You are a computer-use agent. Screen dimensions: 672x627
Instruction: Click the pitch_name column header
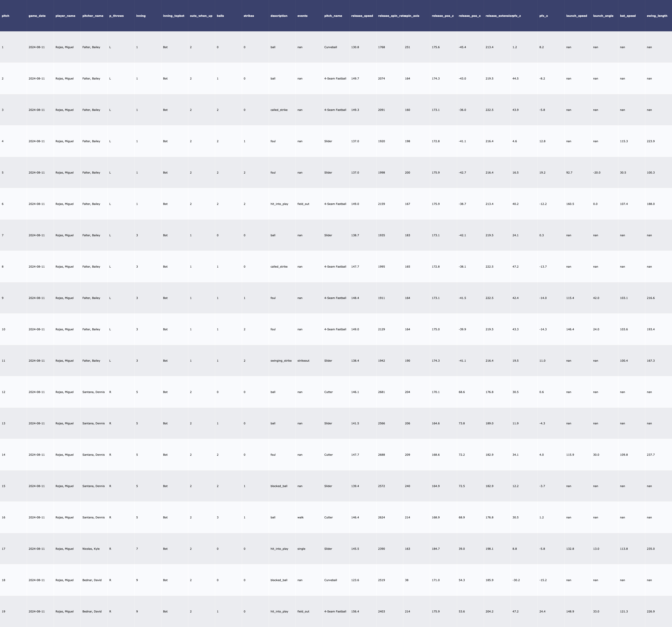point(333,16)
